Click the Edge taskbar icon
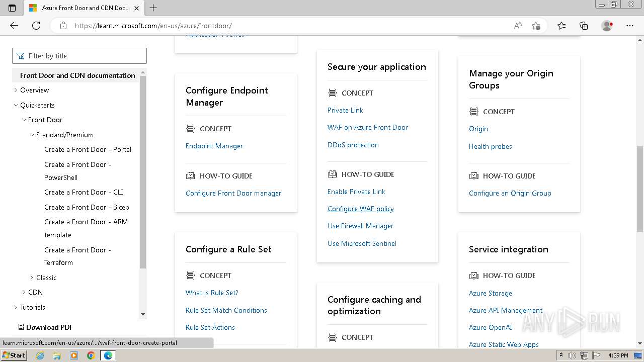This screenshot has height=362, width=644. tap(108, 355)
